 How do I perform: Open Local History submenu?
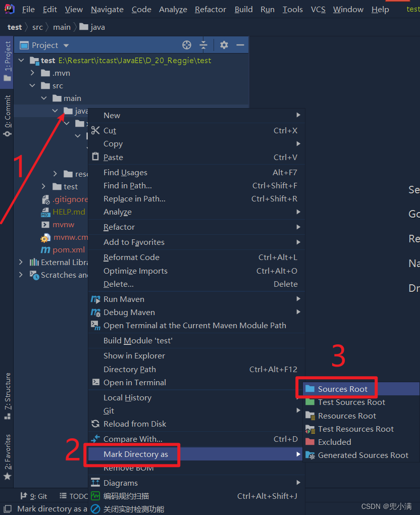[x=196, y=398]
